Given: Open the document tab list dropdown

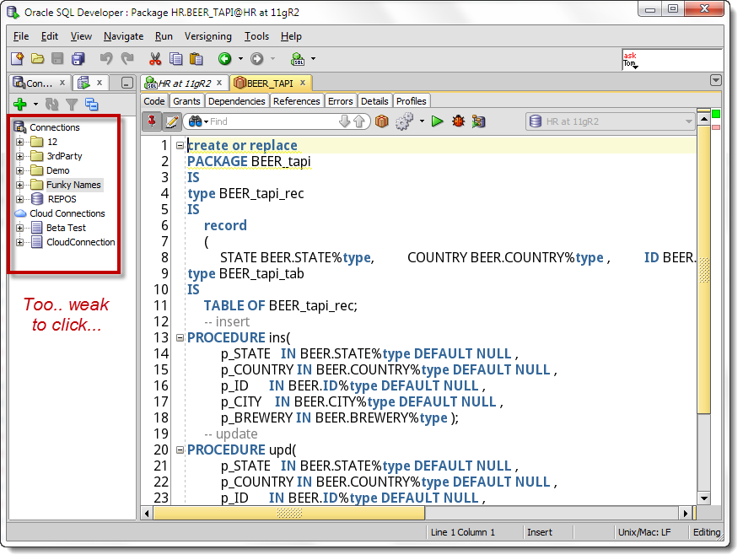Looking at the screenshot, I should point(716,80).
